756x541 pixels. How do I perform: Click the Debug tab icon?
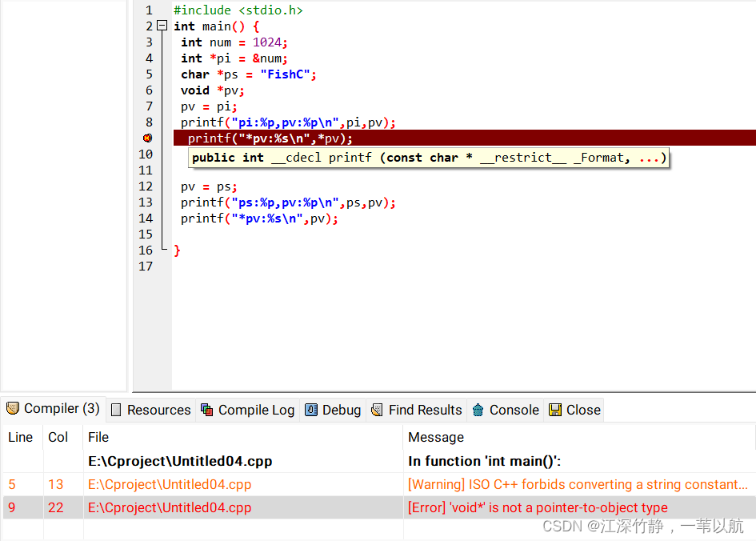311,410
